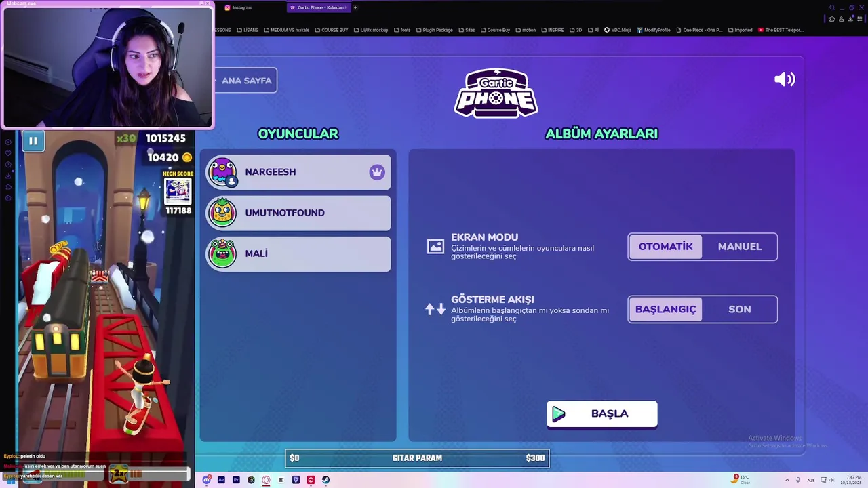This screenshot has height=488, width=868.
Task: Click the high score player thumbnail
Action: 178,190
